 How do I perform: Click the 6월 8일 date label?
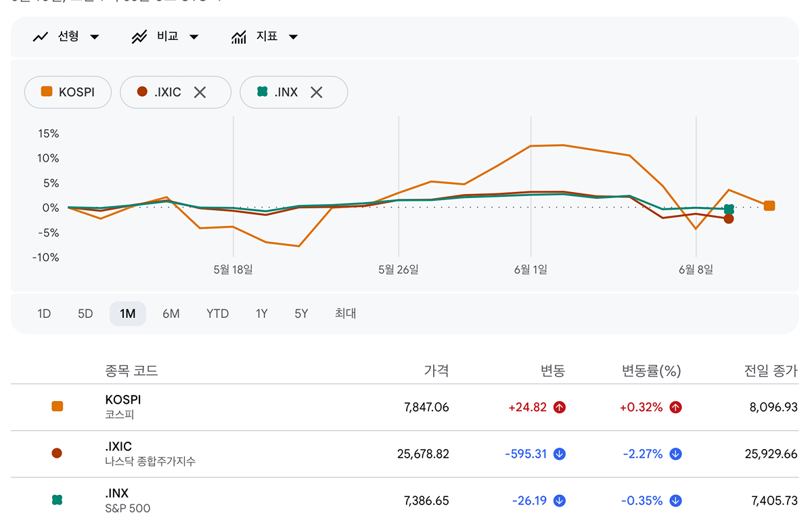pos(696,269)
